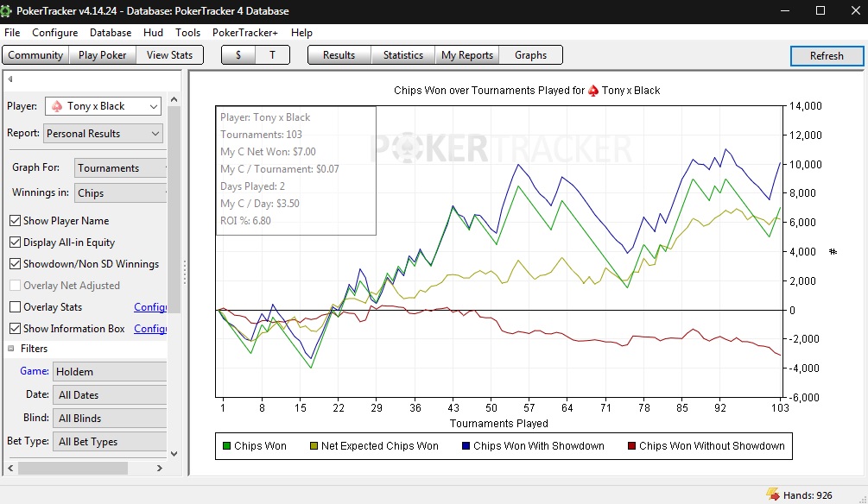The width and height of the screenshot is (868, 504).
Task: Click the Hands status bar icon
Action: [773, 494]
